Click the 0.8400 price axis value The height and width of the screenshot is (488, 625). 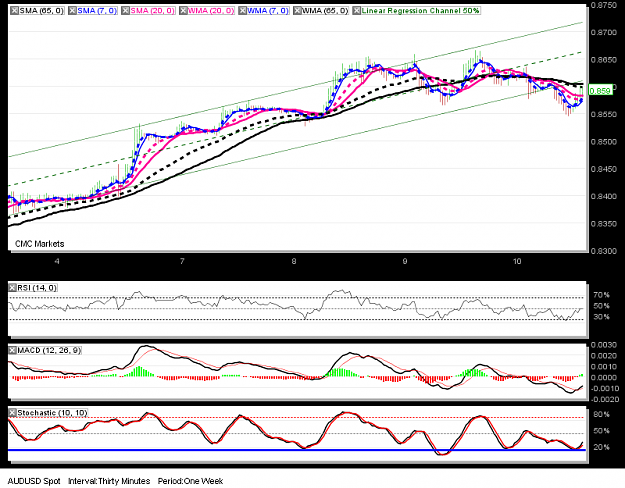point(604,197)
